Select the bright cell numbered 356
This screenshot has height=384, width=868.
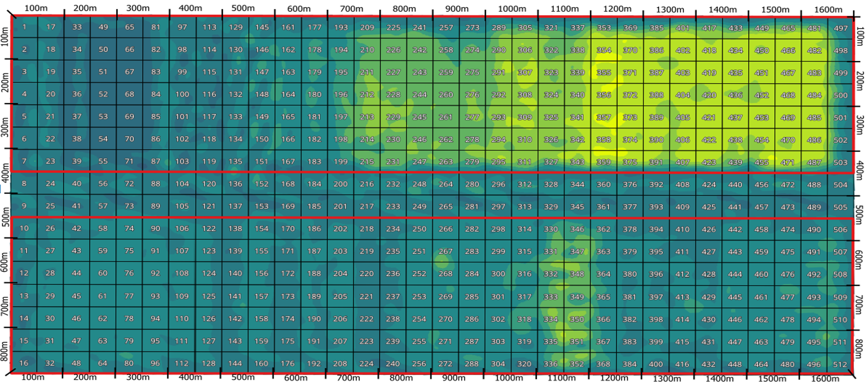pyautogui.click(x=603, y=95)
